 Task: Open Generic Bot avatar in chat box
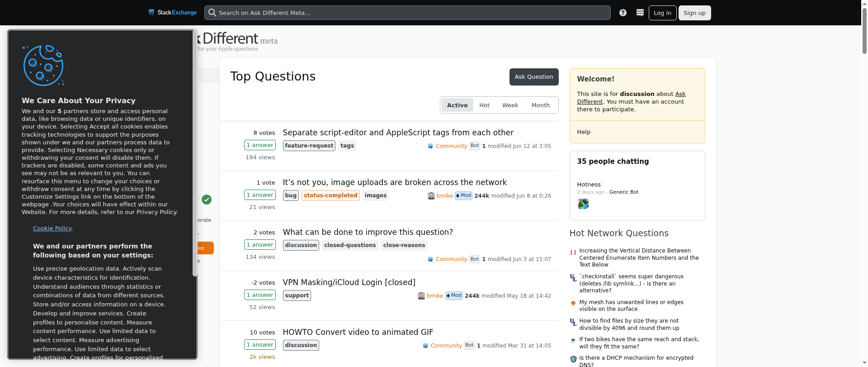[x=583, y=204]
